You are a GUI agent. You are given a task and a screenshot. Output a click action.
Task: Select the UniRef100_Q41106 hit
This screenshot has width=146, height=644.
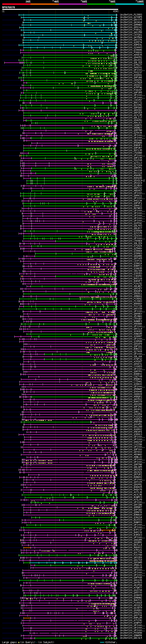pos(131,580)
